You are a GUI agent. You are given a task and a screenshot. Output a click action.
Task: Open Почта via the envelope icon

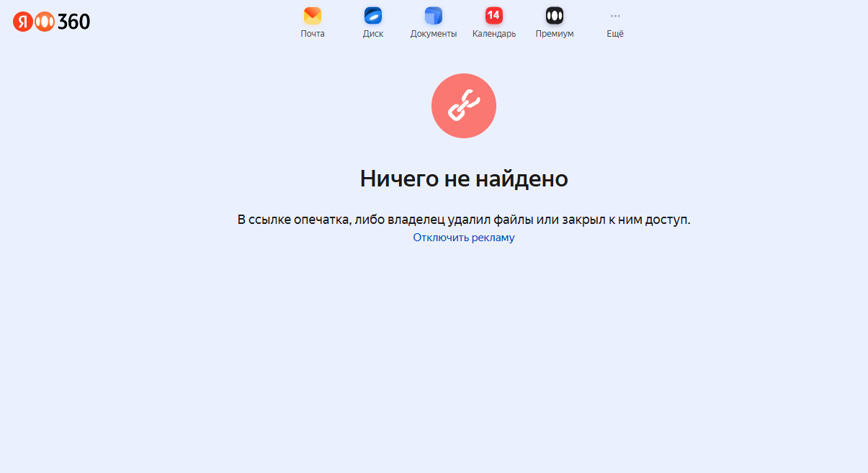(313, 16)
